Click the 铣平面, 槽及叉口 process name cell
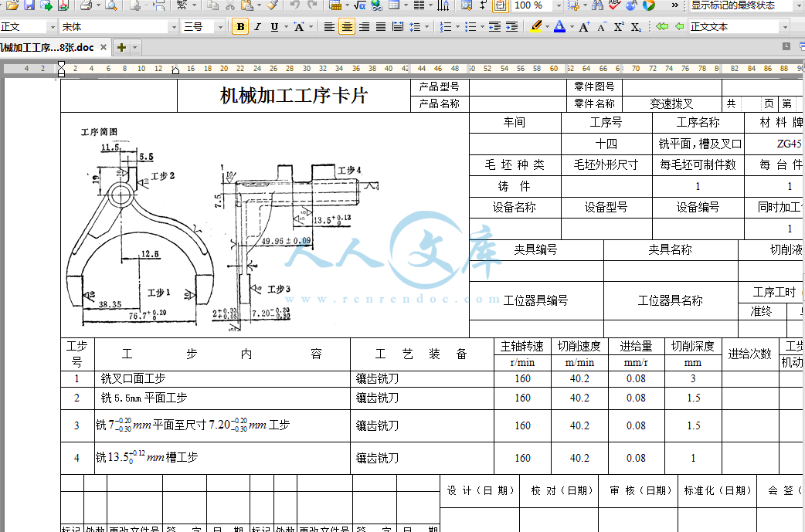This screenshot has width=805, height=532. (698, 144)
